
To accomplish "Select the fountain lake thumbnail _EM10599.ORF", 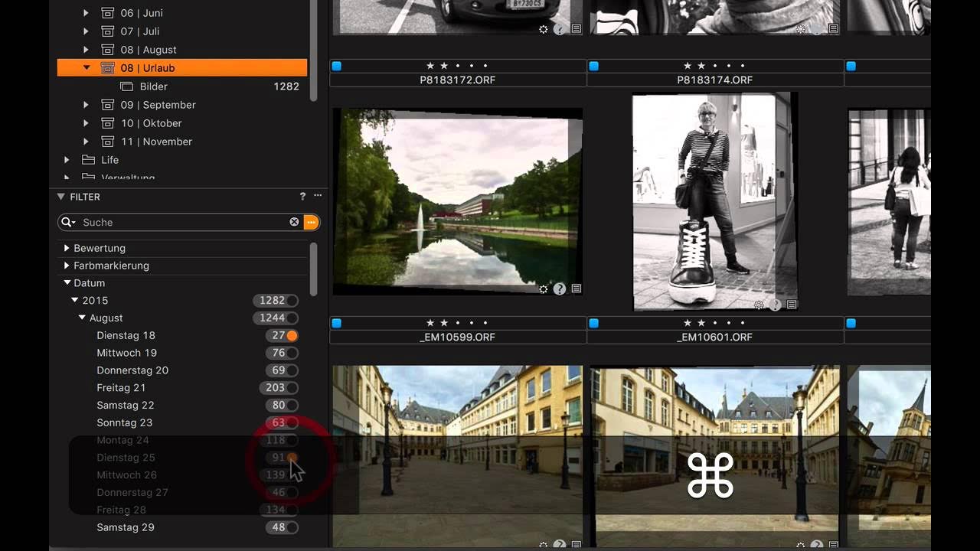I will (458, 201).
